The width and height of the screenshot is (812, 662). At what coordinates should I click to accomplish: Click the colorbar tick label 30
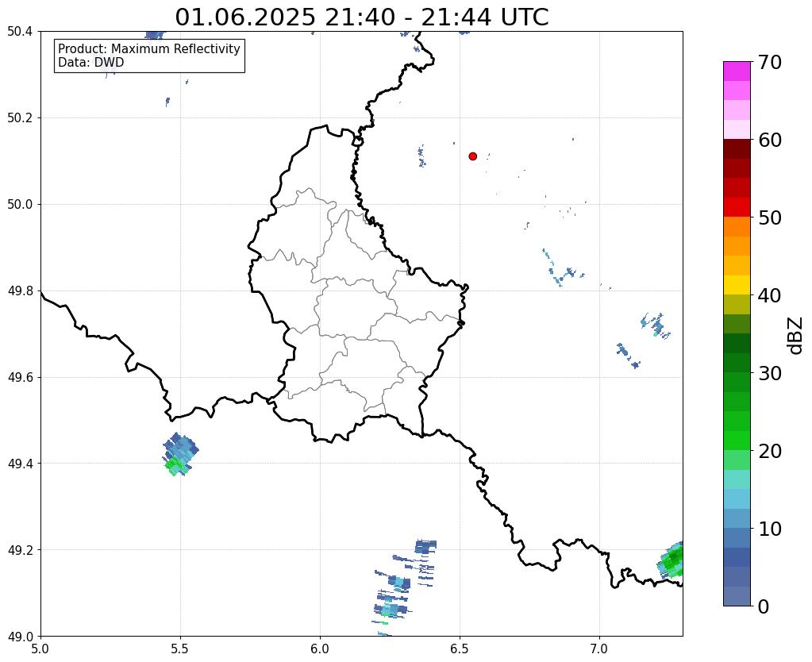(770, 373)
